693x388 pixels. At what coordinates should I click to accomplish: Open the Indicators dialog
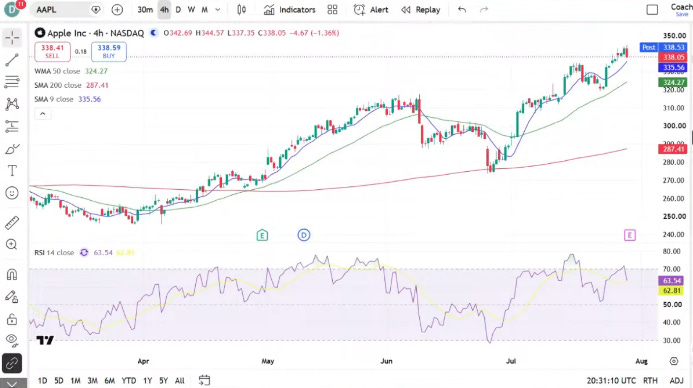(289, 10)
